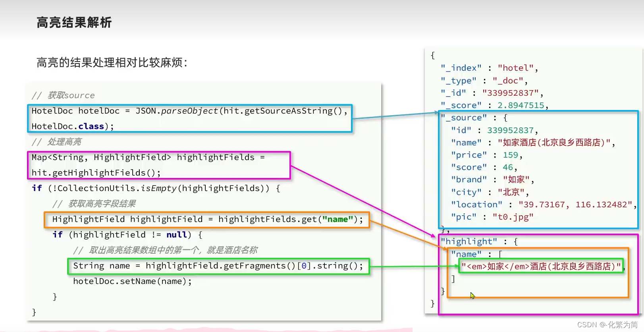Viewport: 644px width, 332px height.
Task: Click the line 'hotelDoc.setName(name);'
Action: [x=132, y=281]
